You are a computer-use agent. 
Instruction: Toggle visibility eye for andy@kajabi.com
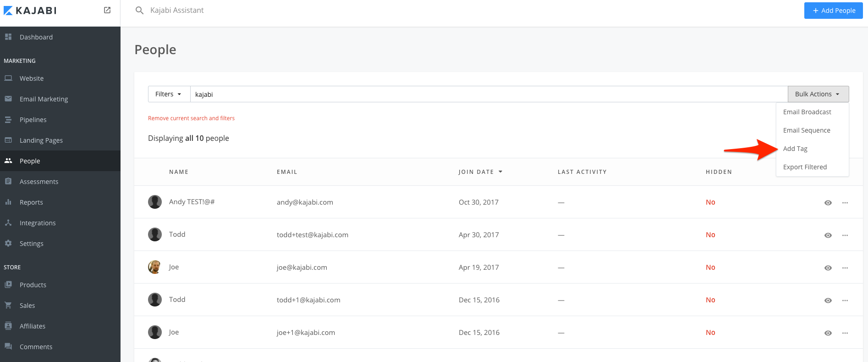[828, 202]
